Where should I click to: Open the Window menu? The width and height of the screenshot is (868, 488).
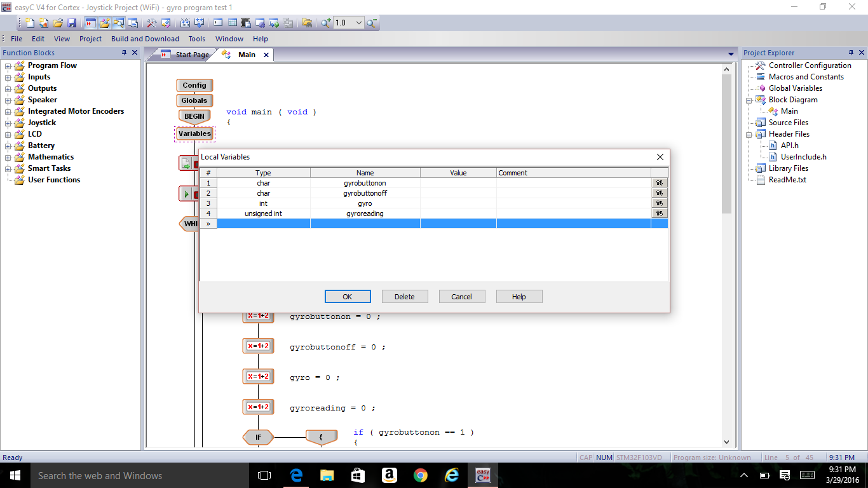[x=229, y=39]
